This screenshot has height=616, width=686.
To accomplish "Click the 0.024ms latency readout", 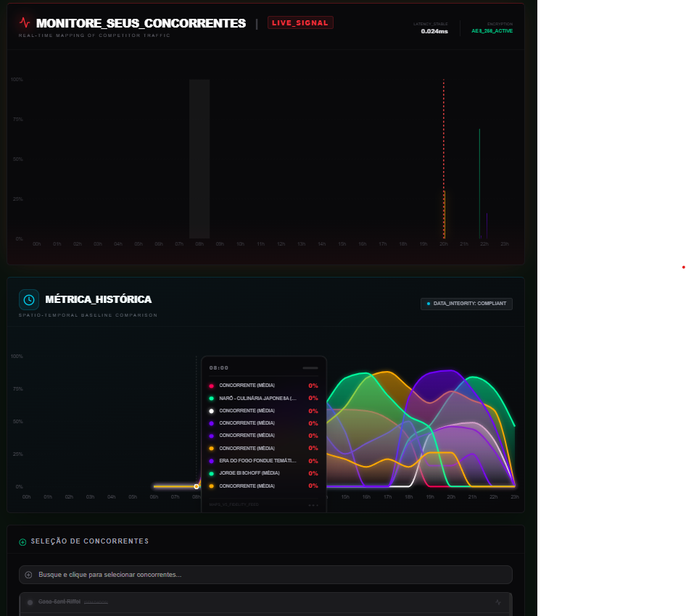I will [x=434, y=31].
